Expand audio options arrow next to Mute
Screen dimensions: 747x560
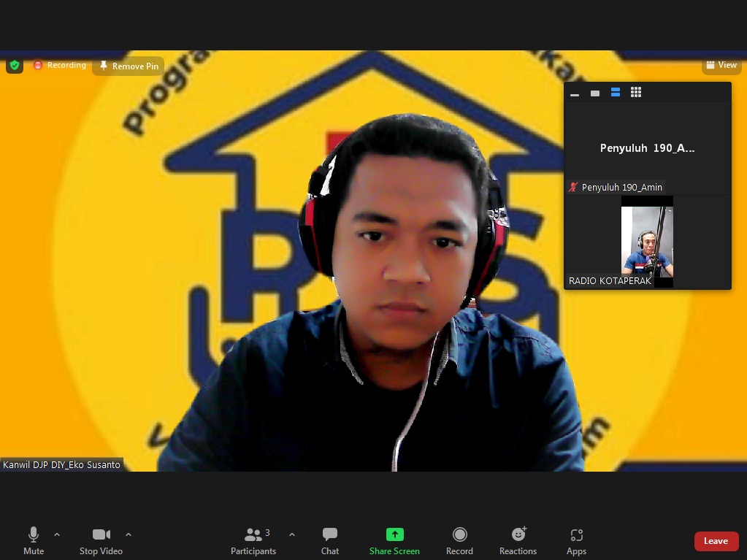57,534
